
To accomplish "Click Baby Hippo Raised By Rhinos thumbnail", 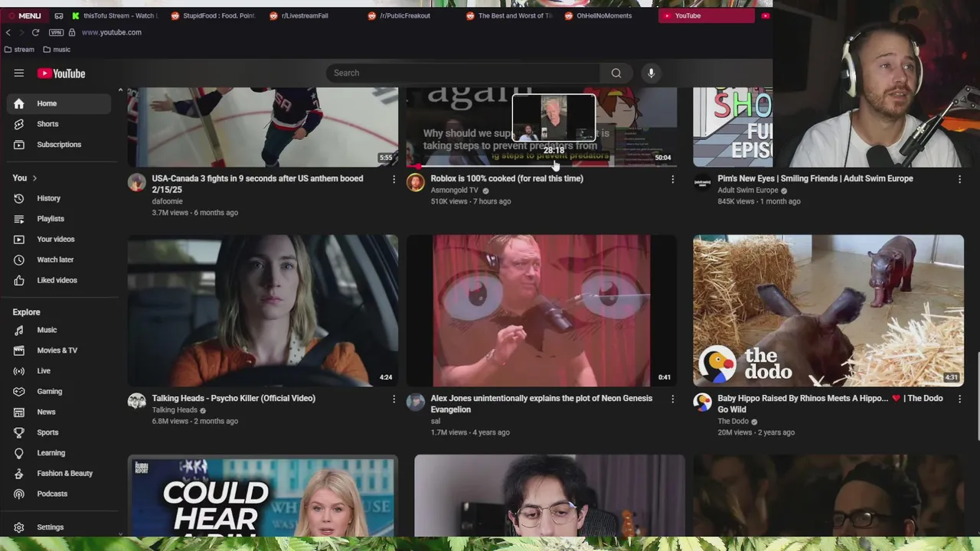I will (828, 310).
